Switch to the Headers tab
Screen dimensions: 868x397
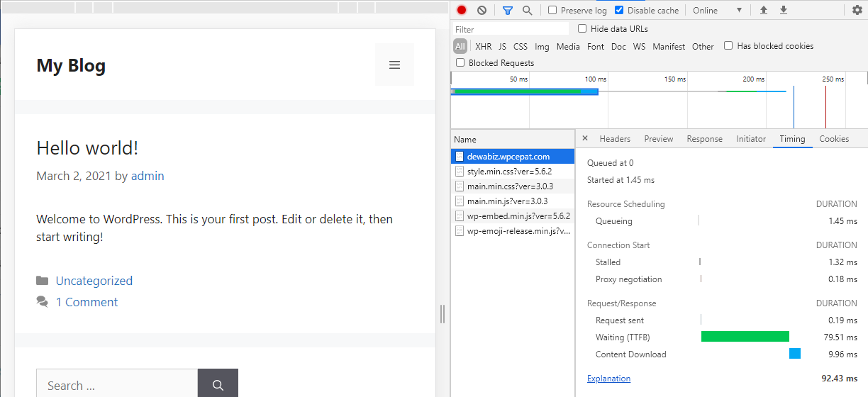point(615,139)
